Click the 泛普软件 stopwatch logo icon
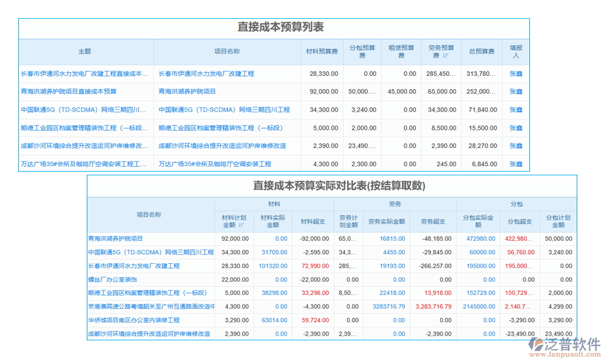 (x=534, y=346)
